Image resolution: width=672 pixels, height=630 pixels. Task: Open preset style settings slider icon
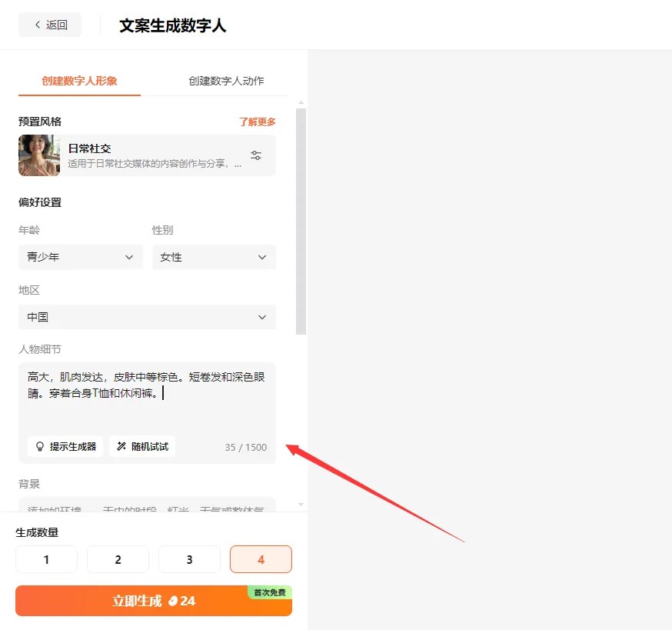[256, 155]
